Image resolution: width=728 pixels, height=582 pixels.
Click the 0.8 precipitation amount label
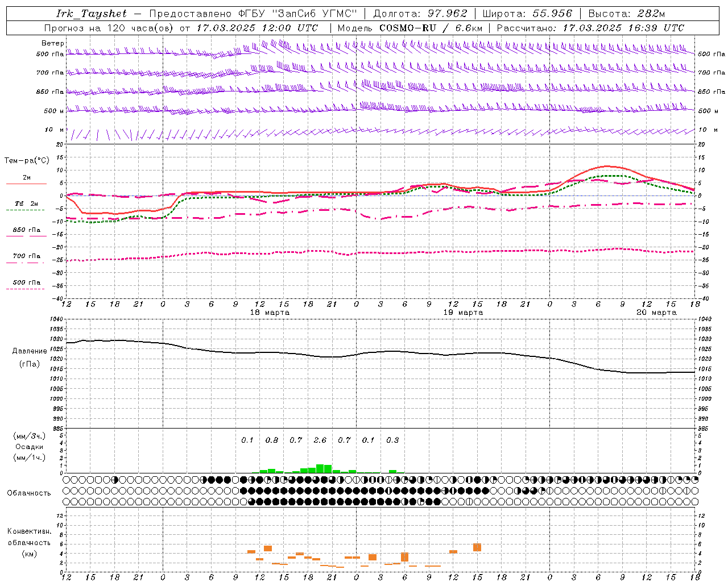pyautogui.click(x=272, y=440)
